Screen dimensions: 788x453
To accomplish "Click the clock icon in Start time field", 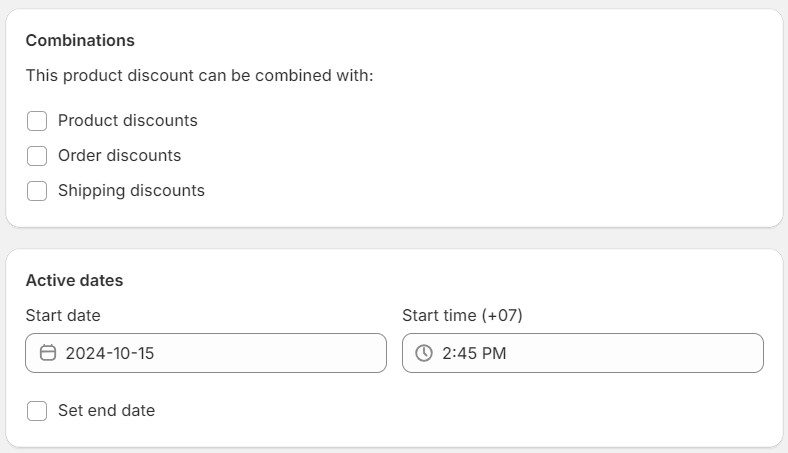I will coord(424,353).
